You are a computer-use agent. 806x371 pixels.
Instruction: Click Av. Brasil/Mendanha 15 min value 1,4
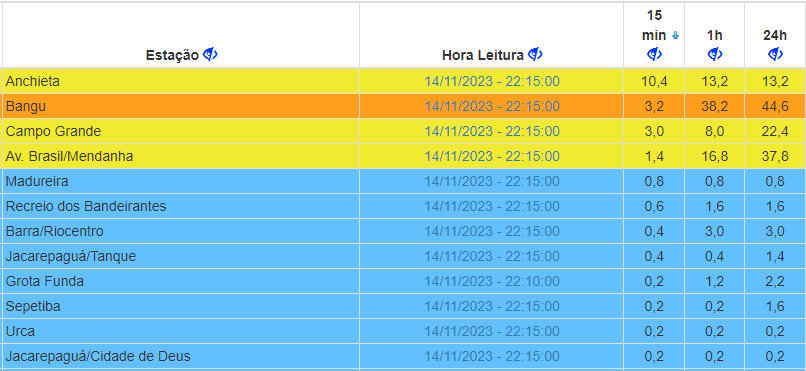(x=654, y=157)
